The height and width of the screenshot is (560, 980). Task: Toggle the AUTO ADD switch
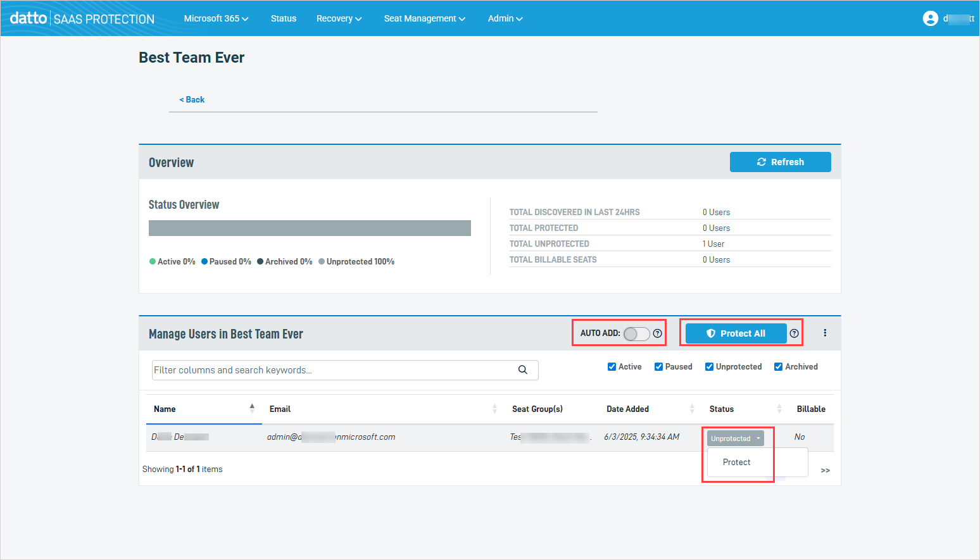tap(636, 333)
